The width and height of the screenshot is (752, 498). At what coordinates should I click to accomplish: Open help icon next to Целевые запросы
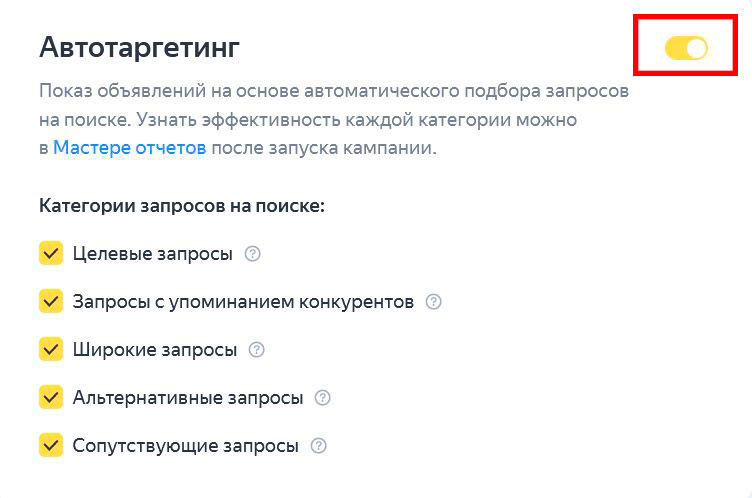click(x=252, y=253)
